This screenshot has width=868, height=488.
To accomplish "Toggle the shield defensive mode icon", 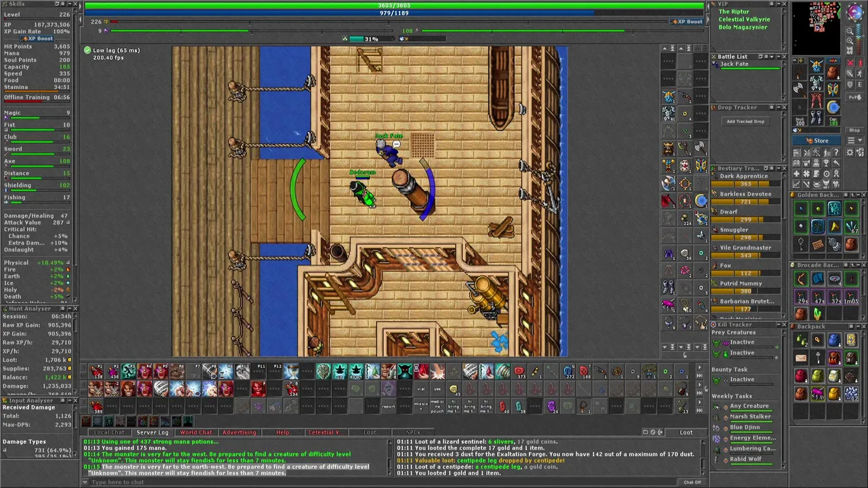I will tap(850, 85).
